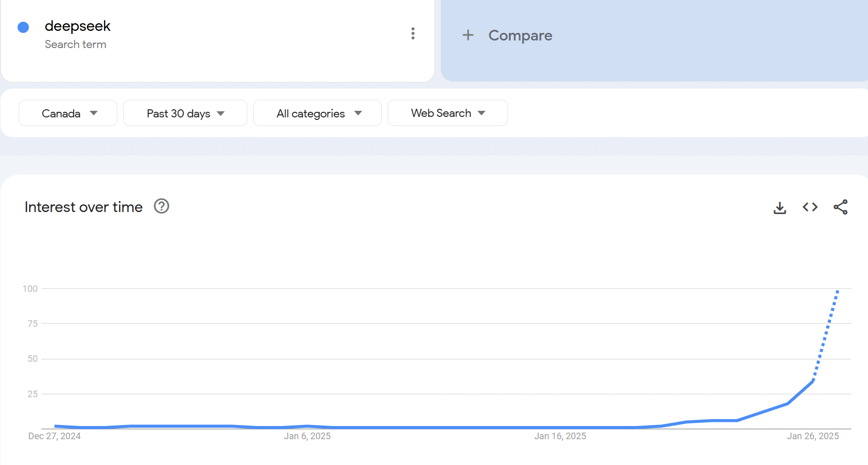Click the Jan 26, 2025 axis label

point(812,436)
